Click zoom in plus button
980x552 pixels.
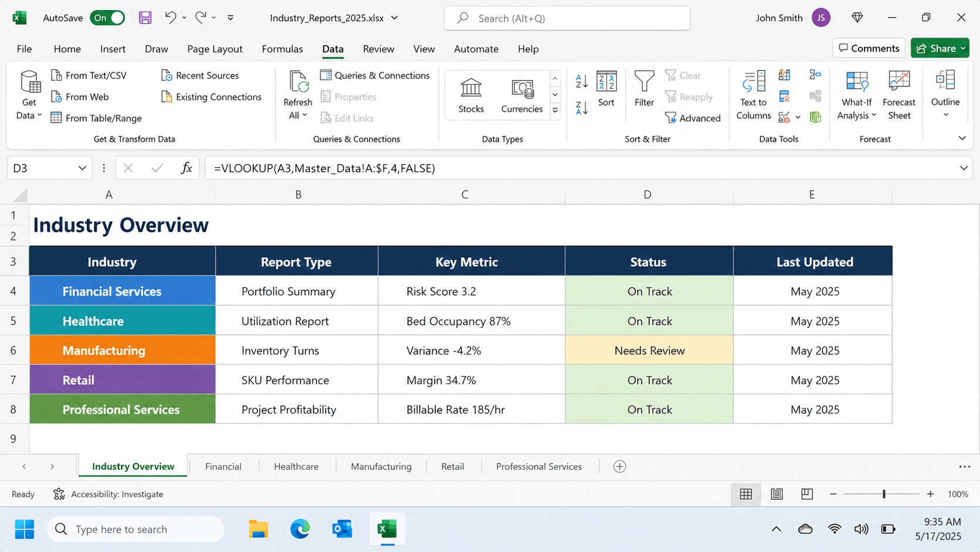click(930, 494)
